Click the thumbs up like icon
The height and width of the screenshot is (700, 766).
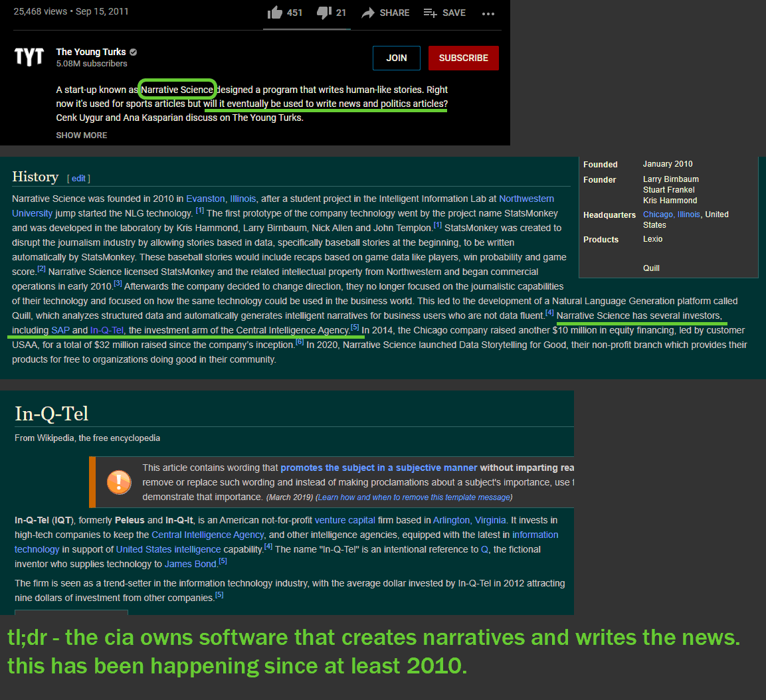click(274, 13)
